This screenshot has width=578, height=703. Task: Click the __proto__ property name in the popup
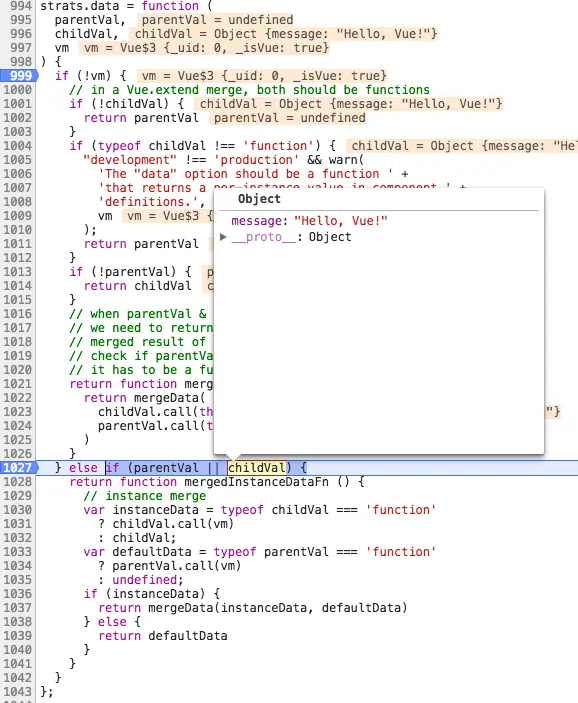point(264,237)
